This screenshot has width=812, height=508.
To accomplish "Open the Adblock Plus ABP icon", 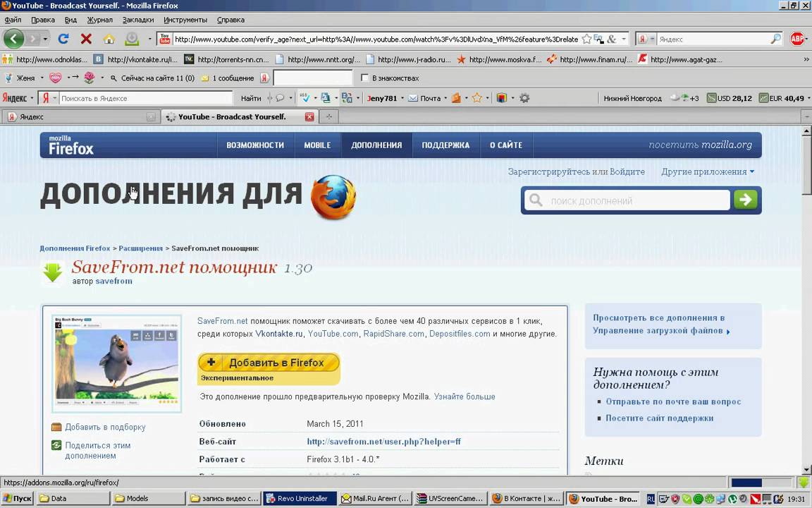I will click(797, 39).
